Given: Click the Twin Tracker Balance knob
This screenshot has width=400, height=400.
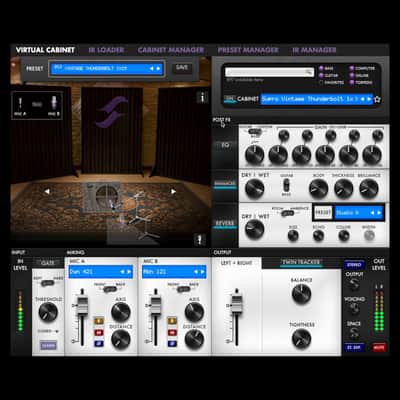Looking at the screenshot, I should pos(301,294).
